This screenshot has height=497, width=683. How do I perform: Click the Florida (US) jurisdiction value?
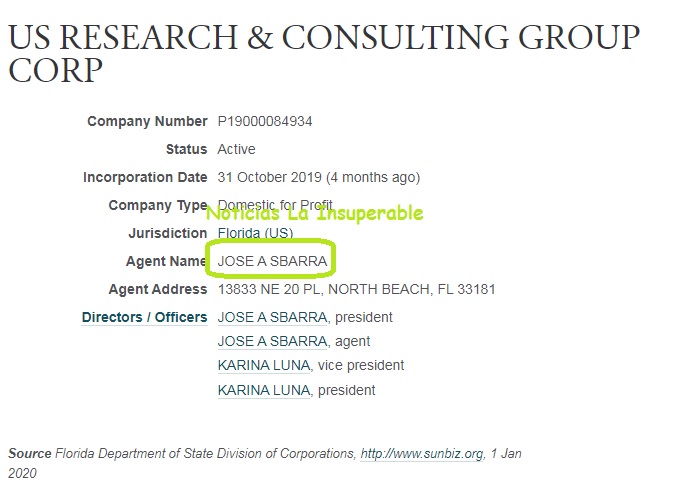[x=255, y=233]
